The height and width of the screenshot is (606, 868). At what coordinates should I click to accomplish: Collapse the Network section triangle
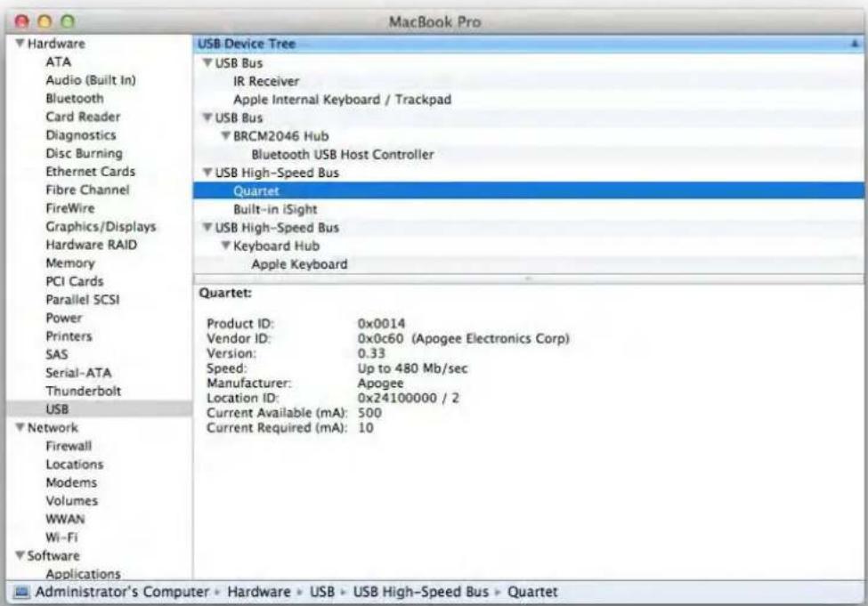[x=20, y=427]
